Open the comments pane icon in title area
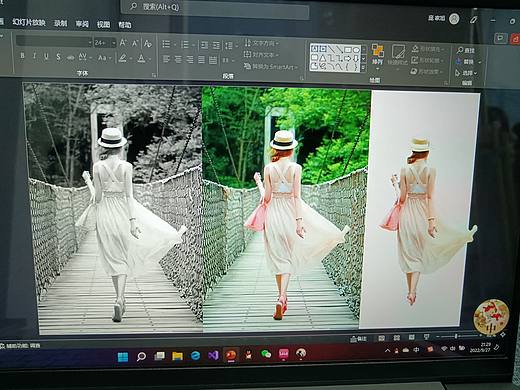The image size is (520, 390). point(500,38)
